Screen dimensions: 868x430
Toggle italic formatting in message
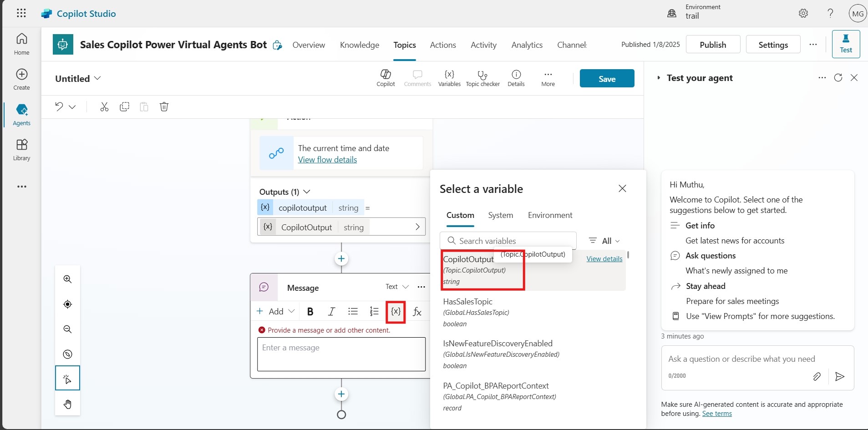(331, 312)
